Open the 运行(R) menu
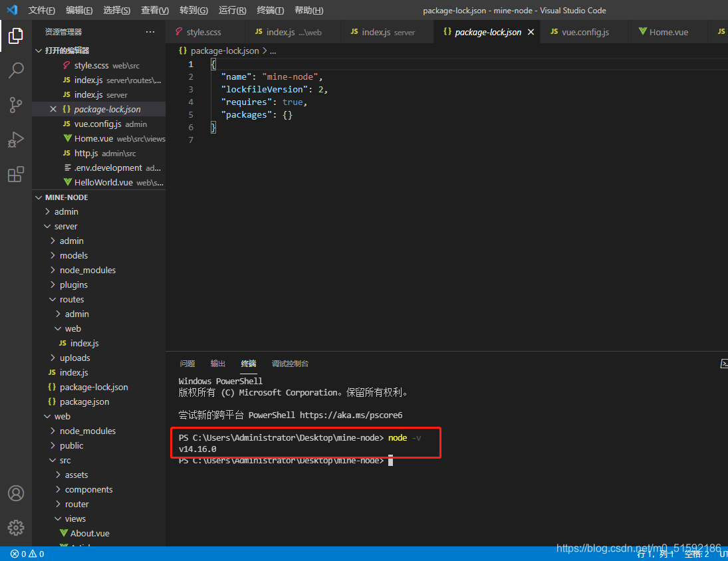 (232, 10)
